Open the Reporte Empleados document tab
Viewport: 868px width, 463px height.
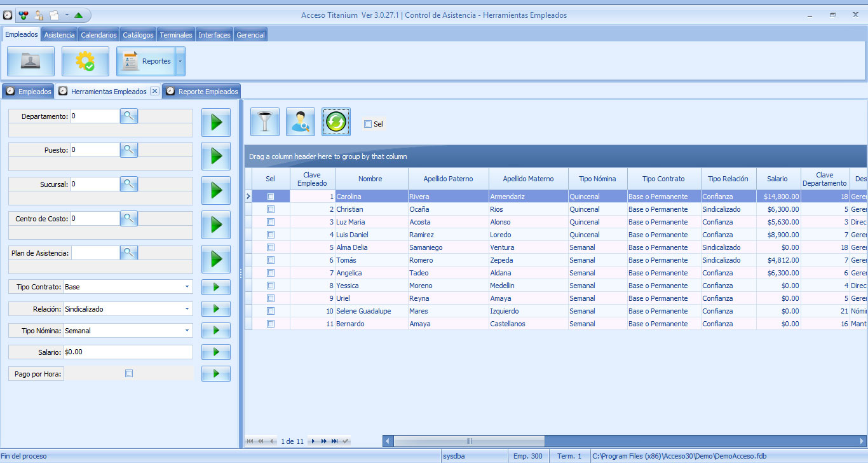(x=202, y=92)
